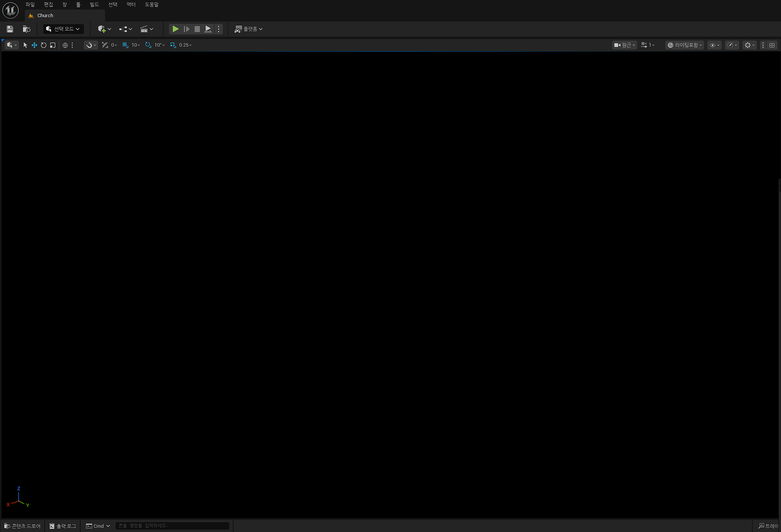Toggle the rotation snapping icon
Screen dimensions: 781x532
click(x=148, y=45)
